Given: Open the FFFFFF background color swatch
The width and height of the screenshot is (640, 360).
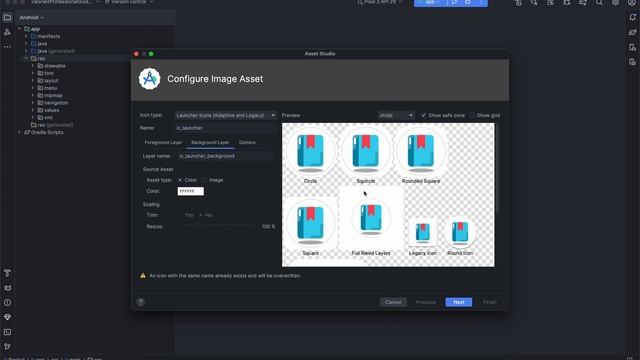Looking at the screenshot, I should click(191, 191).
